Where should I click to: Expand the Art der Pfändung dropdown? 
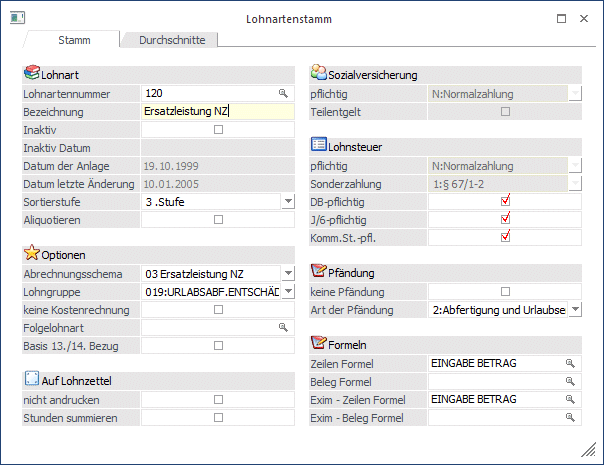[x=575, y=309]
